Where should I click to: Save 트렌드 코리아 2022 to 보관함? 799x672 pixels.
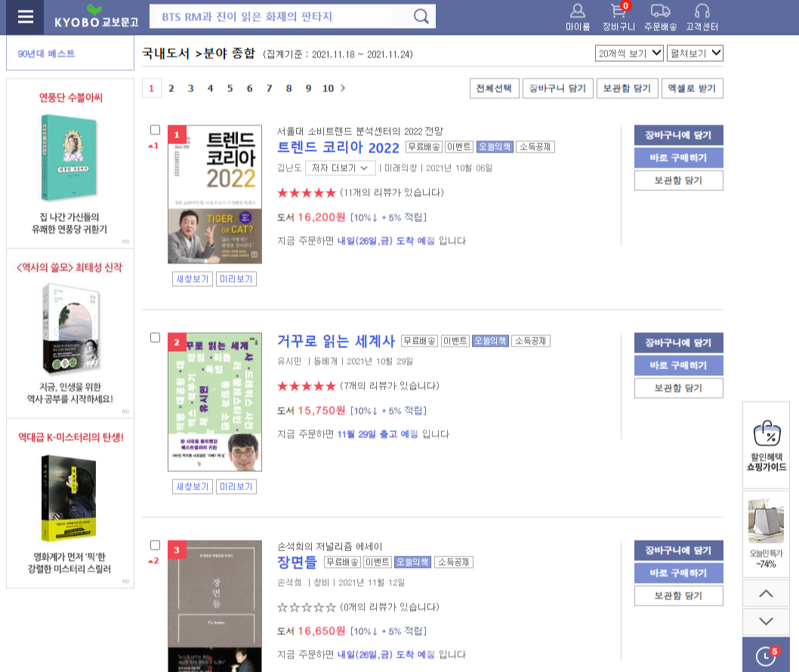click(x=678, y=180)
